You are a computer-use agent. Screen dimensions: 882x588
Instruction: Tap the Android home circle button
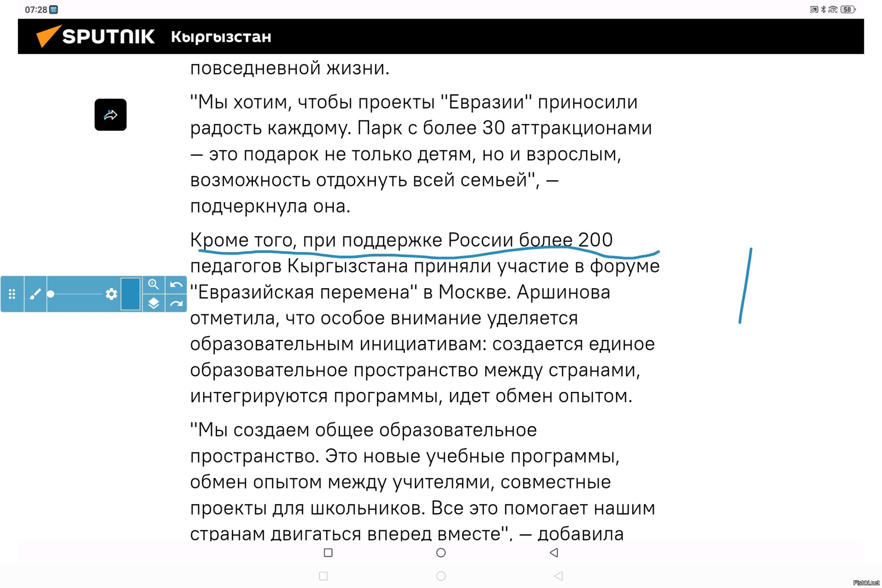click(x=441, y=552)
